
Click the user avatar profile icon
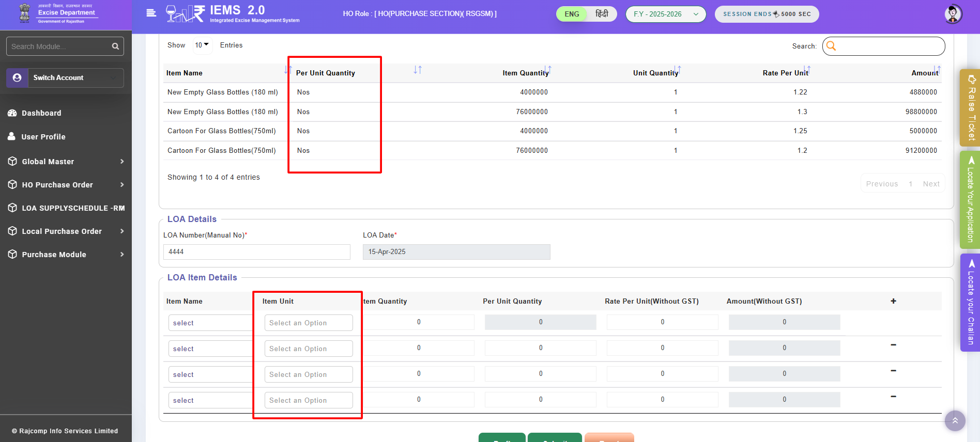(953, 14)
